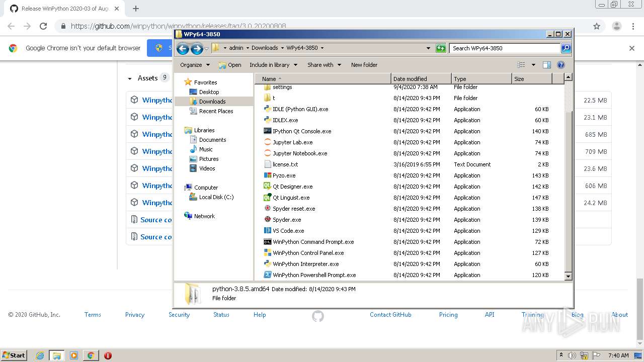This screenshot has height=362, width=644.
Task: Click file list scrollbar down arrow
Action: pos(568,276)
